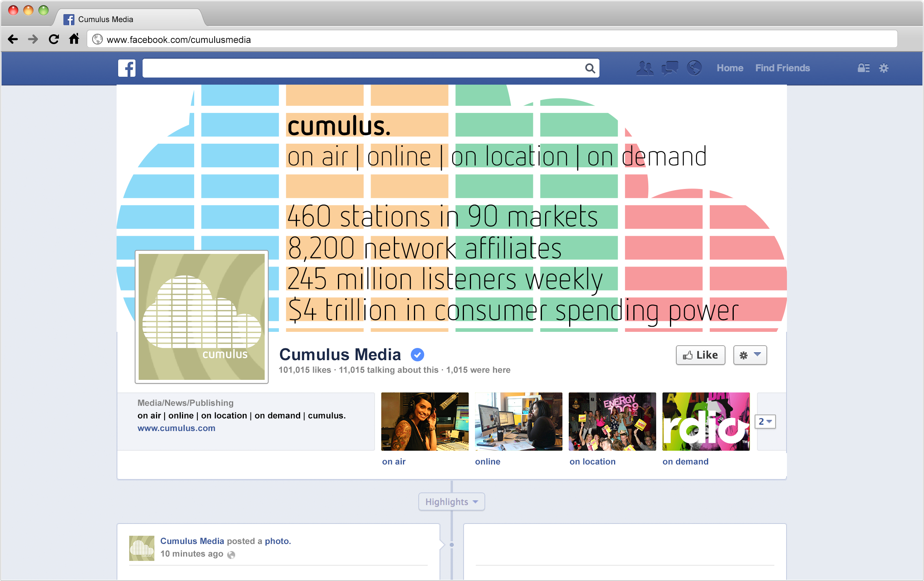Viewport: 924px width, 581px height.
Task: Maximize the window with the green button
Action: click(43, 10)
